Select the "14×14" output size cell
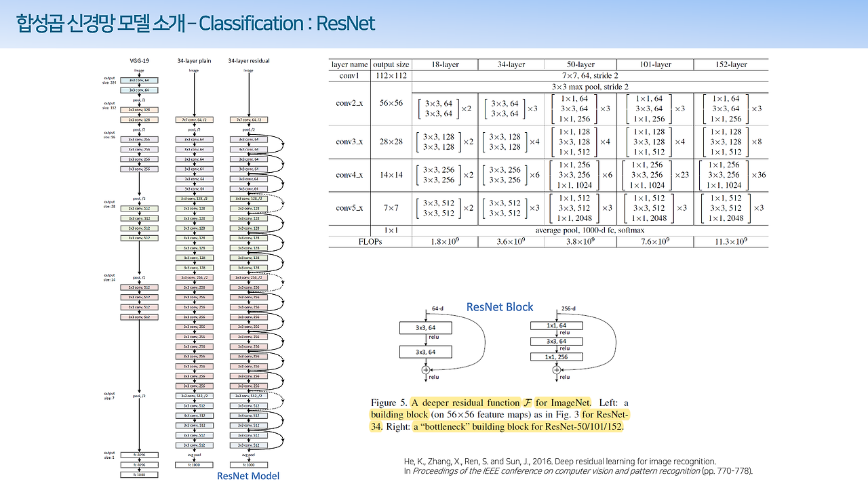Image resolution: width=868 pixels, height=488 pixels. click(391, 175)
